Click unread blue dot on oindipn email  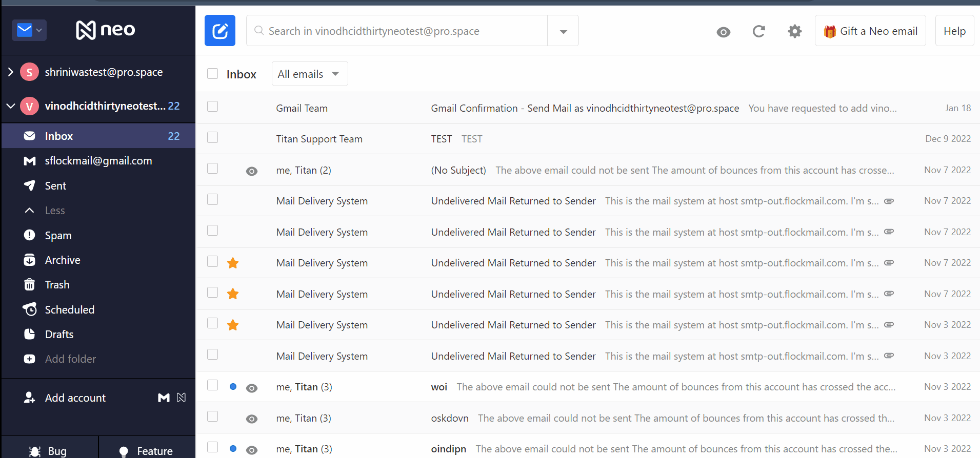click(x=233, y=449)
